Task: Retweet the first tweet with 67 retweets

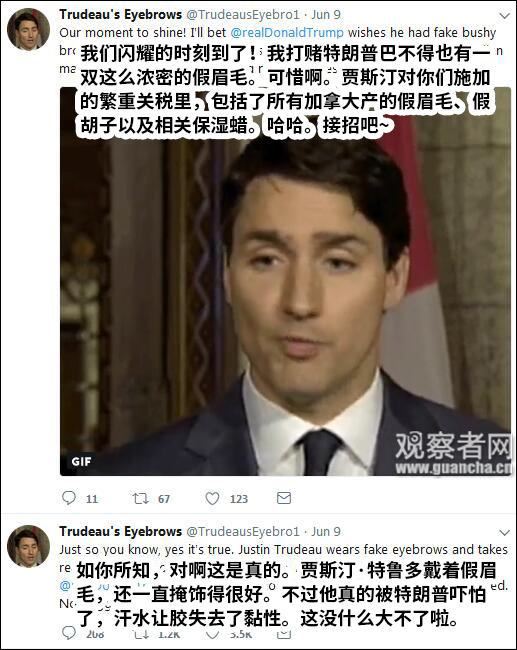Action: 141,498
